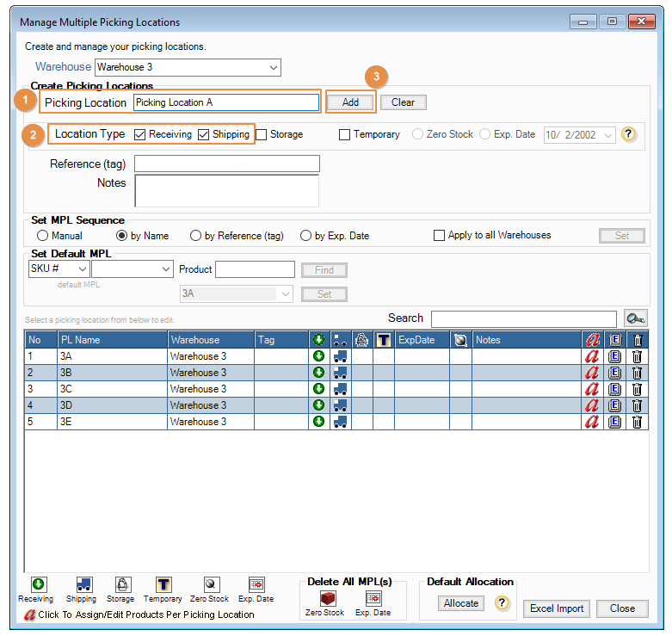This screenshot has width=672, height=636.
Task: Select Manual MPL sequence option
Action: (41, 236)
